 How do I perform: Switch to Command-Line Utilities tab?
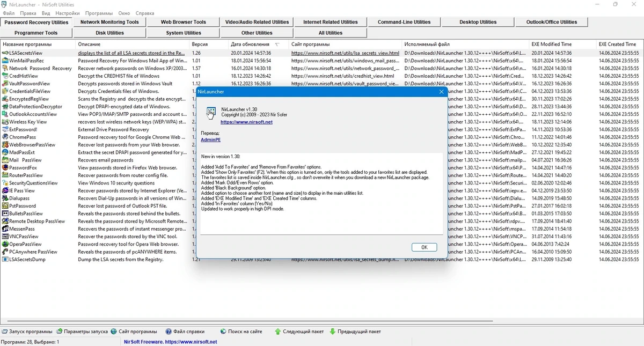click(404, 22)
